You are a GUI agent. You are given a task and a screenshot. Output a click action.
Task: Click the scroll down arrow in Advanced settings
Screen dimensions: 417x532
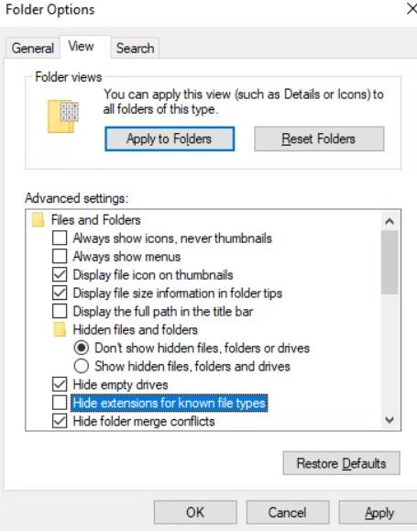[x=390, y=420]
